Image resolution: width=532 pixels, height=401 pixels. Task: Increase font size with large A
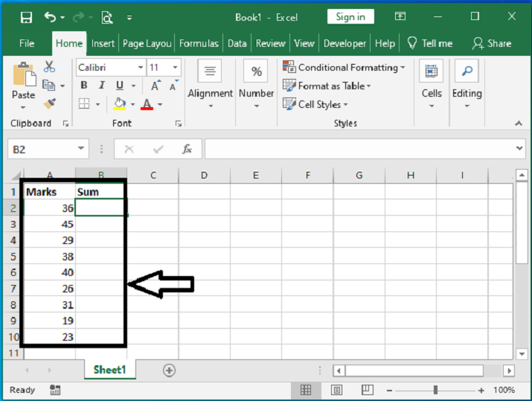click(156, 86)
